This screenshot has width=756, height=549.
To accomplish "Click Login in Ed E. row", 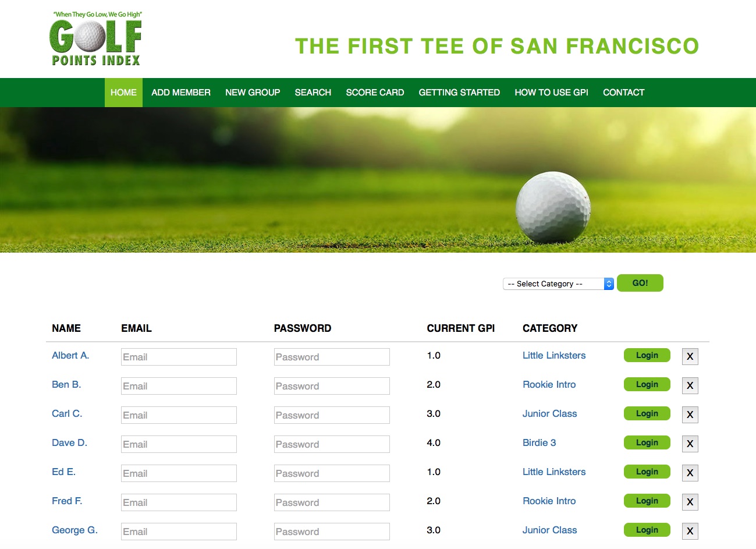I will click(647, 472).
